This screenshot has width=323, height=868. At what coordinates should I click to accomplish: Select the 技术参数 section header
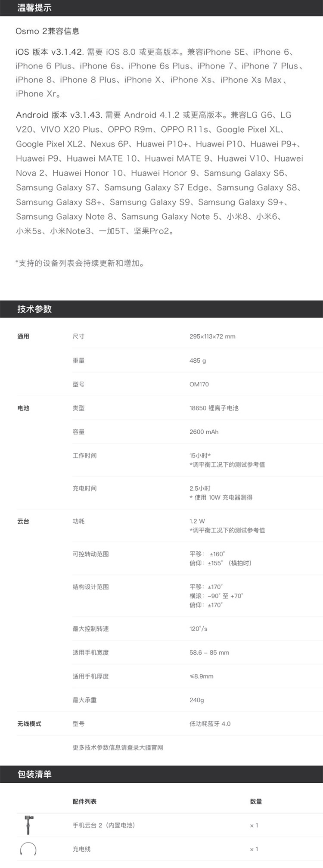click(x=34, y=309)
